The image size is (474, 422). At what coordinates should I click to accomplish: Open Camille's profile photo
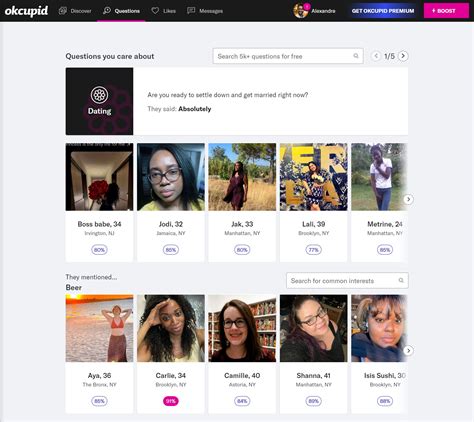[x=242, y=328]
